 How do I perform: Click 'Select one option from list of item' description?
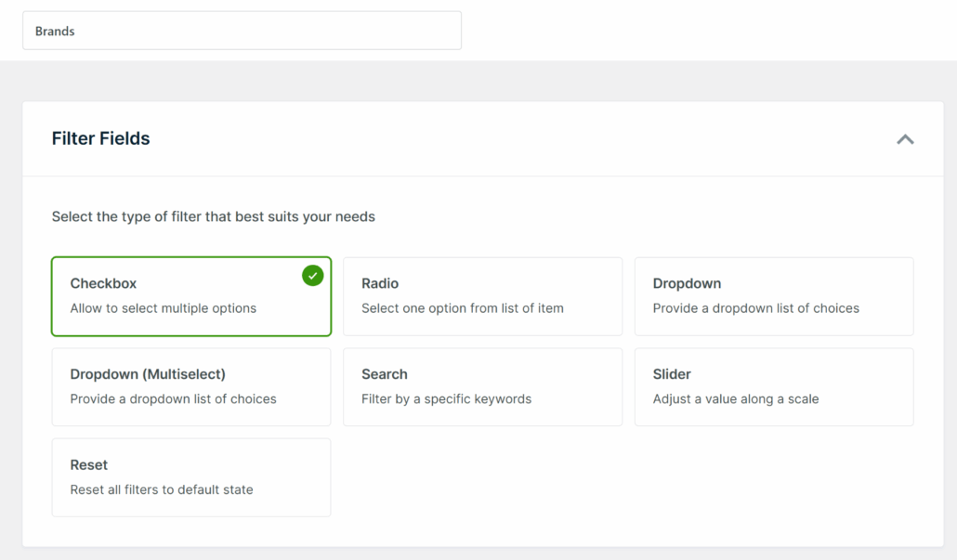tap(461, 307)
